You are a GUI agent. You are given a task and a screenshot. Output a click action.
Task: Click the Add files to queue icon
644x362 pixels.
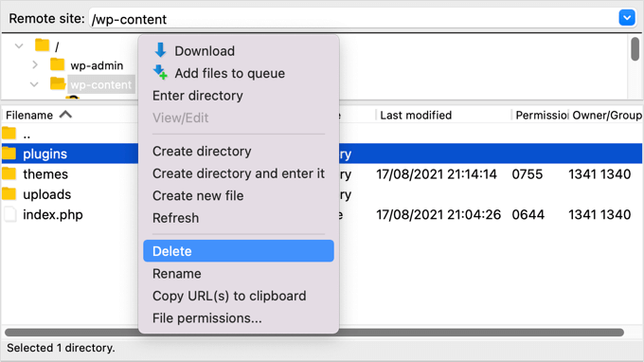point(160,73)
